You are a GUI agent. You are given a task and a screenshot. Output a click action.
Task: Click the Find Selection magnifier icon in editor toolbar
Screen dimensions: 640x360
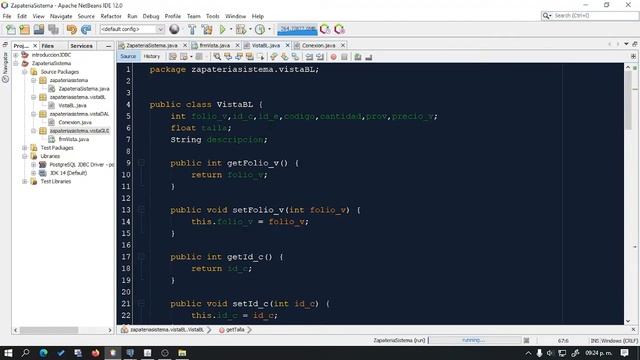[217, 57]
